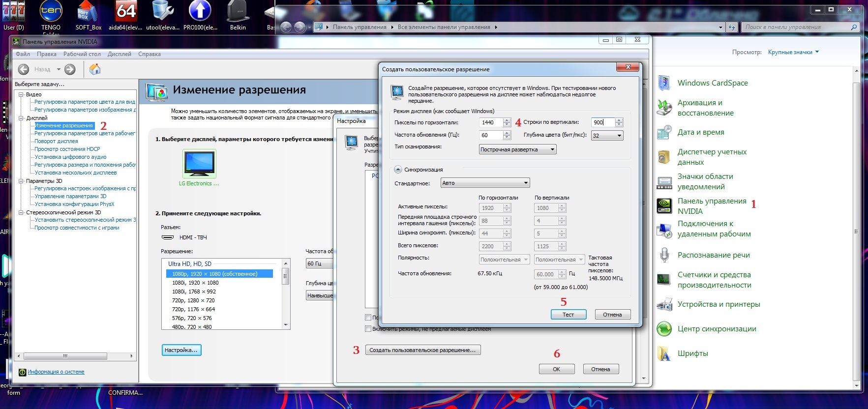The width and height of the screenshot is (868, 409).
Task: Click the SOFT_Box desktop icon
Action: (x=89, y=16)
